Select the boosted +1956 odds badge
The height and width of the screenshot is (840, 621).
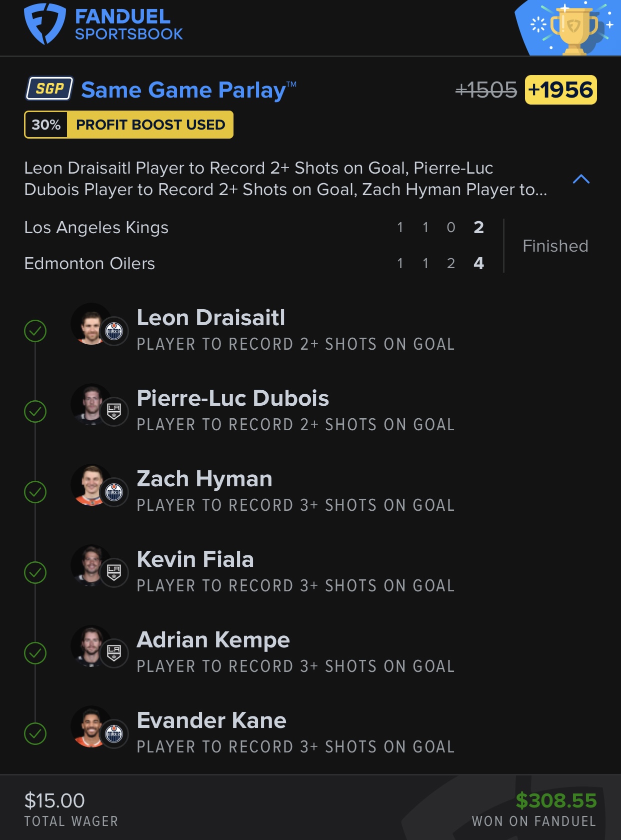(x=560, y=90)
